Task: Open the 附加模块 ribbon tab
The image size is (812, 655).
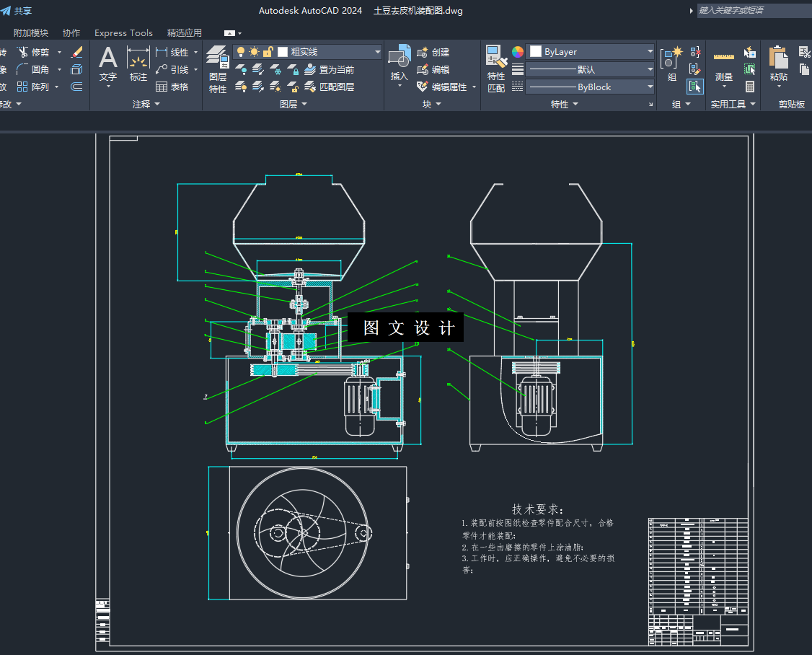Action: coord(30,32)
